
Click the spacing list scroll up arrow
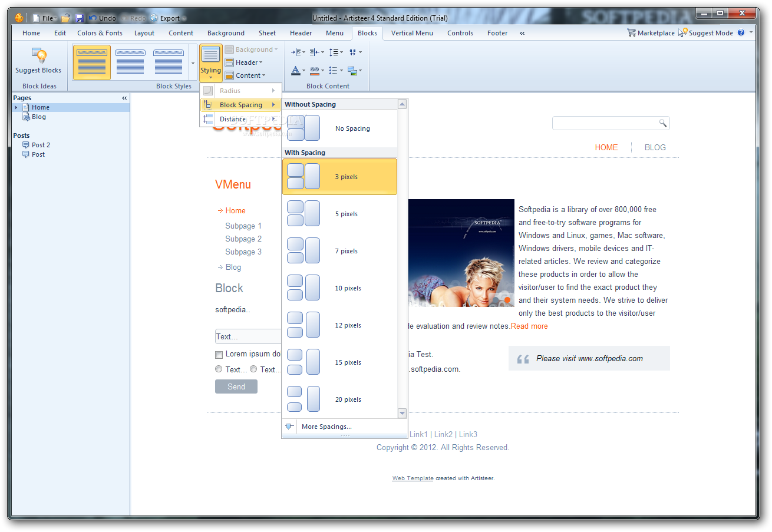pyautogui.click(x=403, y=104)
